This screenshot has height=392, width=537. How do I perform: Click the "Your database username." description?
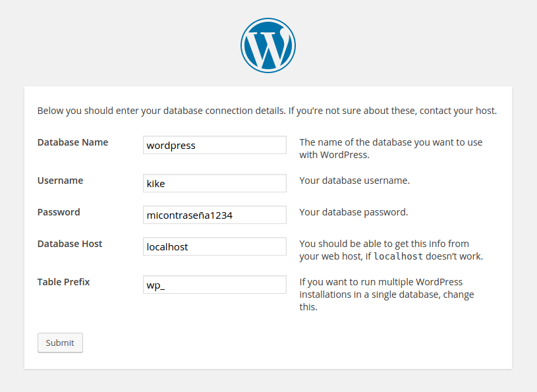[x=354, y=181]
